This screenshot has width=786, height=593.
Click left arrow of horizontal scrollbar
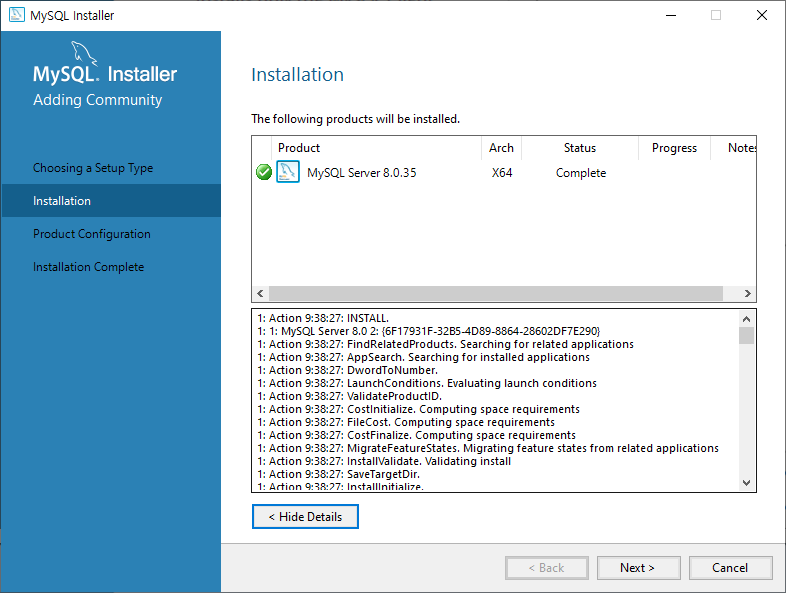pos(260,293)
